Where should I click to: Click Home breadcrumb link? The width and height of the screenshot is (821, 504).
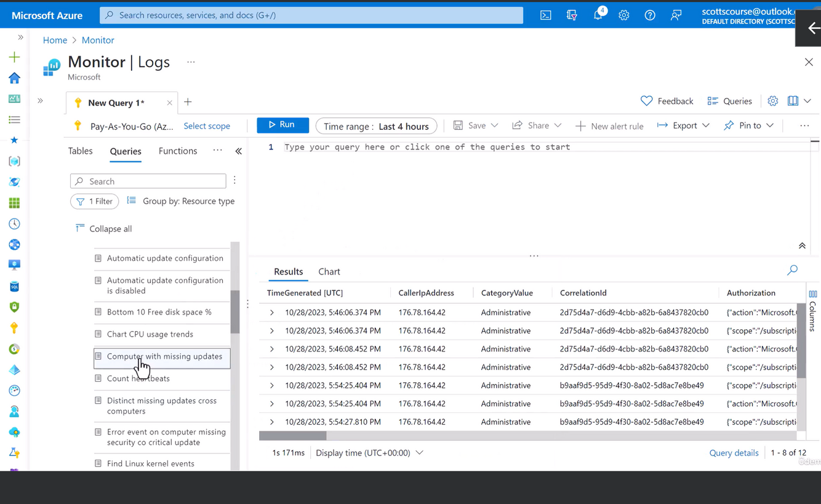point(55,40)
